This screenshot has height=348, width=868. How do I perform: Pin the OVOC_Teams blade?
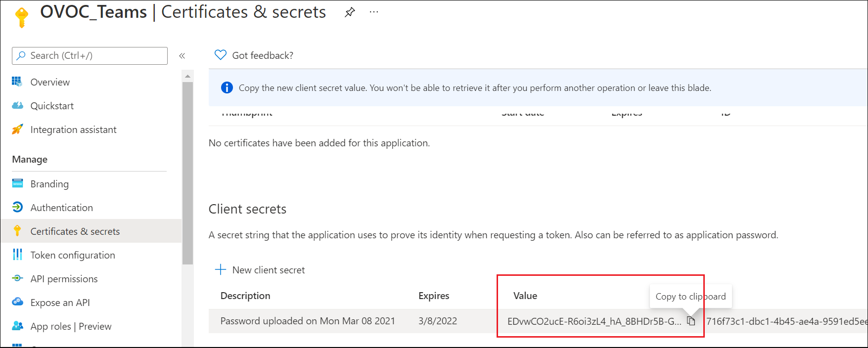click(x=350, y=12)
